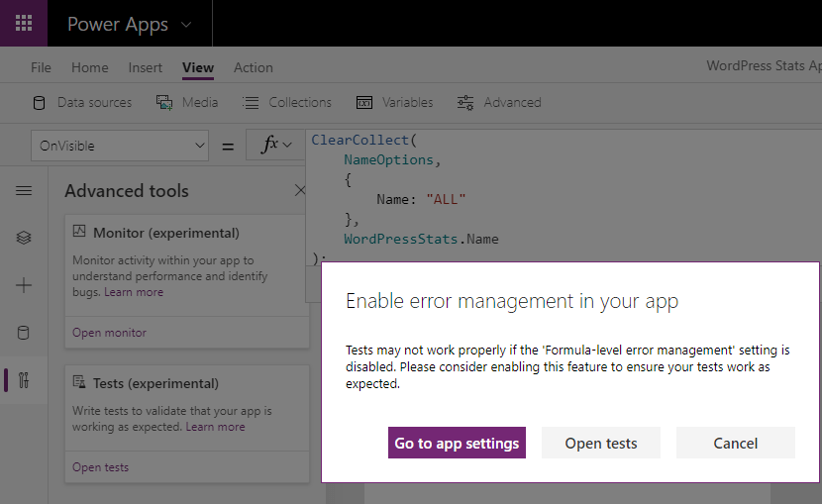Open the app launcher waffle icon
The image size is (822, 504).
click(24, 23)
